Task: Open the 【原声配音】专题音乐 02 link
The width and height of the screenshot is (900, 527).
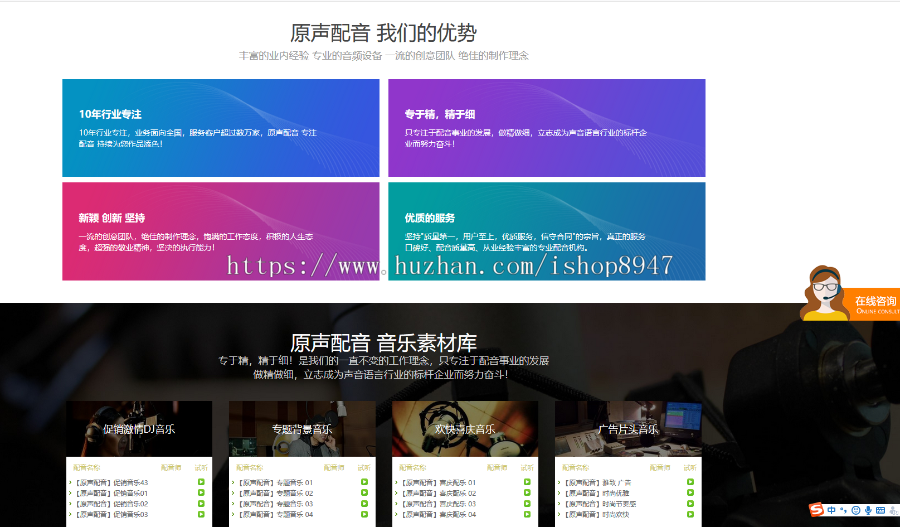Action: point(275,493)
